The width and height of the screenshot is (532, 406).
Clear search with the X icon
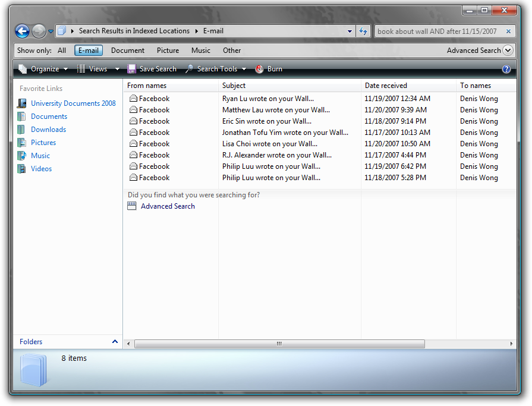pos(509,32)
